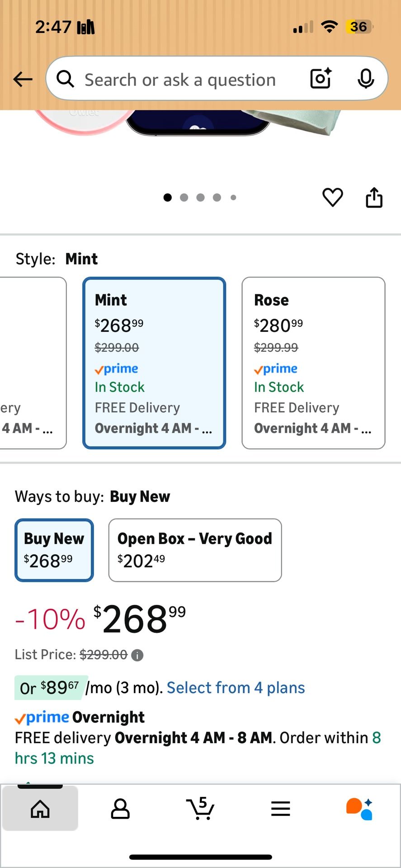Choose the Buy New option
This screenshot has height=868, width=401.
54,550
